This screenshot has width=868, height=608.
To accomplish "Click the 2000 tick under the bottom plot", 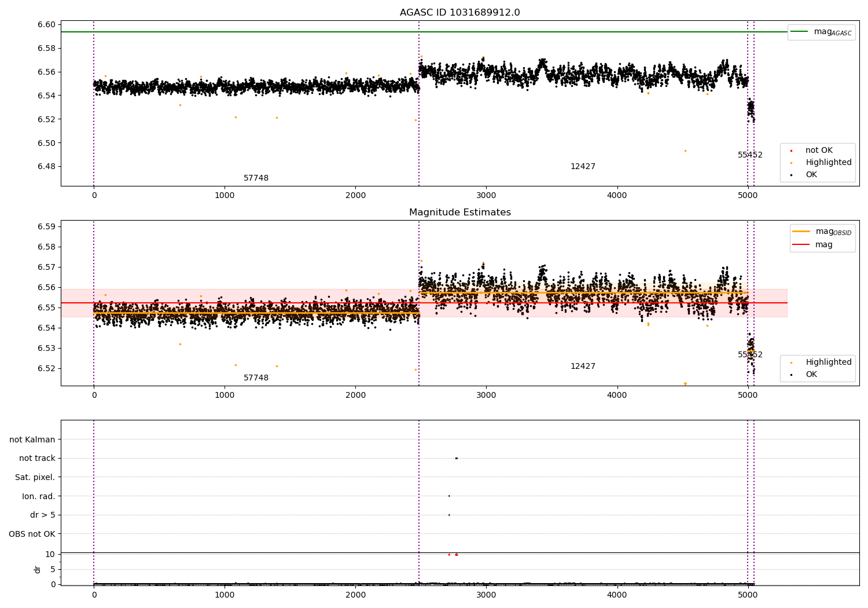I will (355, 595).
